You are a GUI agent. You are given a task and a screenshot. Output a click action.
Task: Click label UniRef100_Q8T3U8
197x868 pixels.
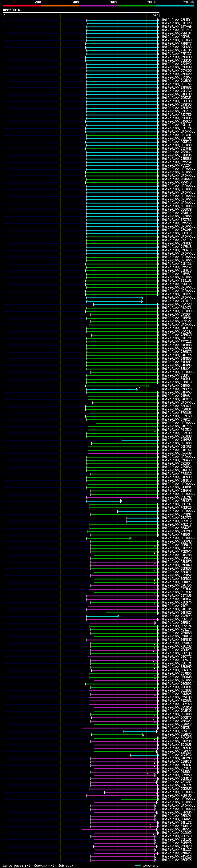coord(176,596)
